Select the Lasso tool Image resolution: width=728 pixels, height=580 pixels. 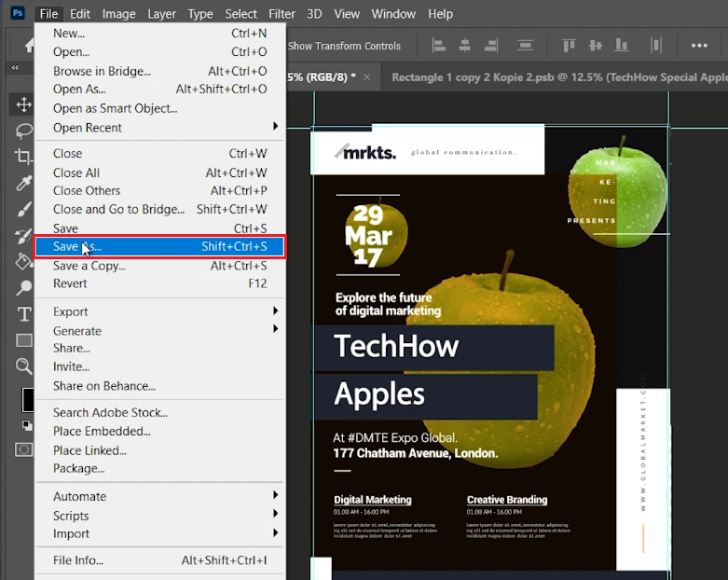tap(23, 131)
